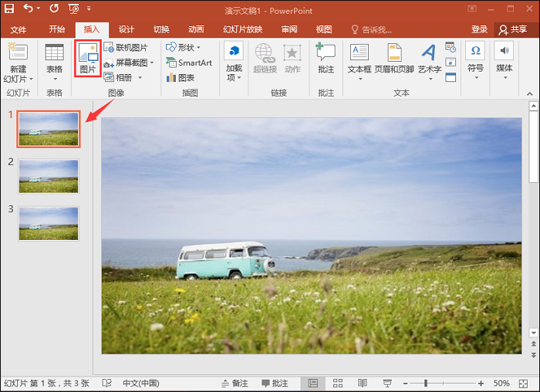Click 页眉和页脚 icon
This screenshot has width=540, height=392.
(x=394, y=58)
